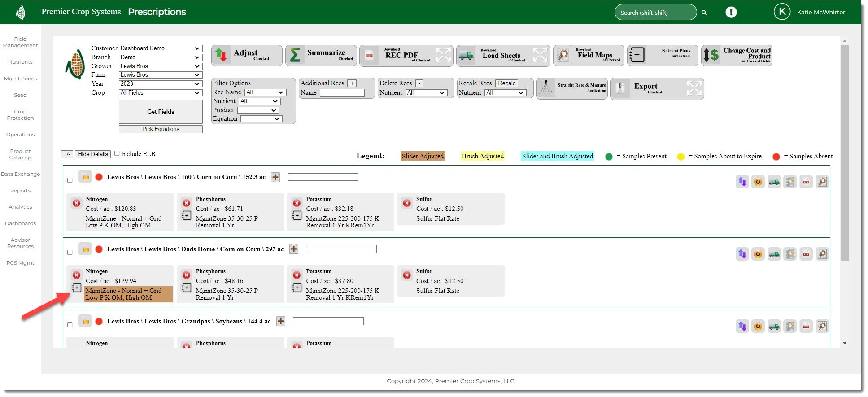This screenshot has width=868, height=397.
Task: Open Nutrients in the left sidebar
Action: tap(20, 62)
